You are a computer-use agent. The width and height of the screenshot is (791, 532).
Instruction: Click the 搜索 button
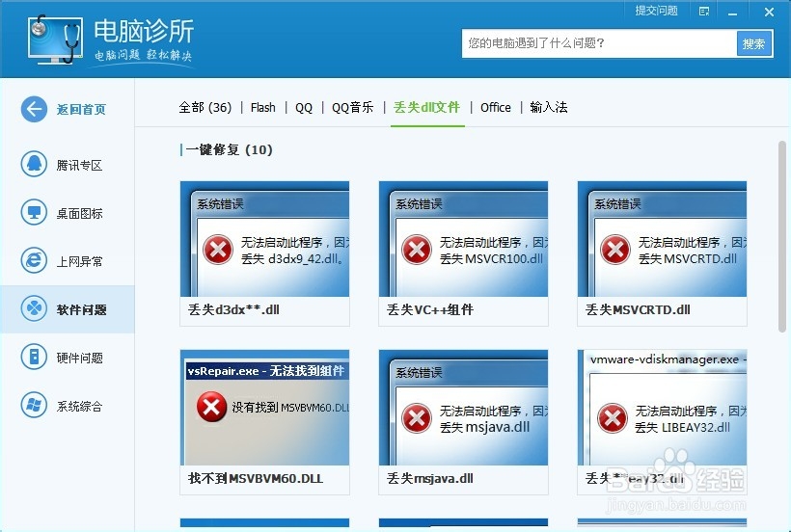point(754,43)
